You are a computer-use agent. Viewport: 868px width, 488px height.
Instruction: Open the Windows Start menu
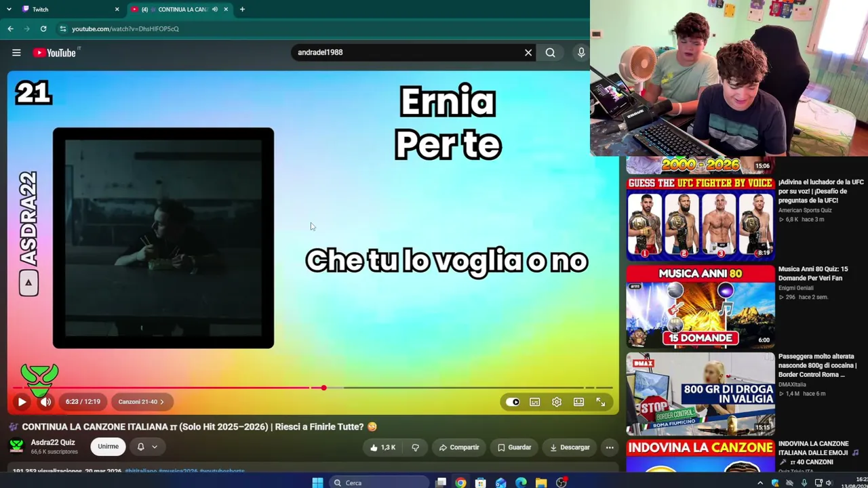click(317, 483)
